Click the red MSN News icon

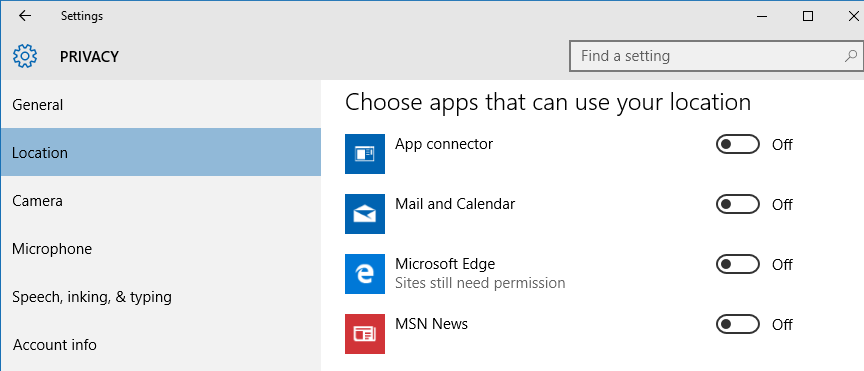pyautogui.click(x=365, y=334)
